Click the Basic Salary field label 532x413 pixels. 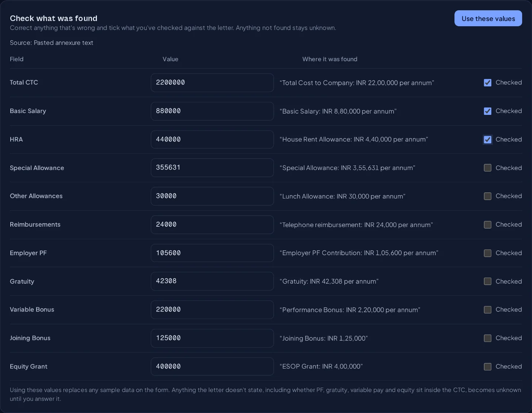28,111
